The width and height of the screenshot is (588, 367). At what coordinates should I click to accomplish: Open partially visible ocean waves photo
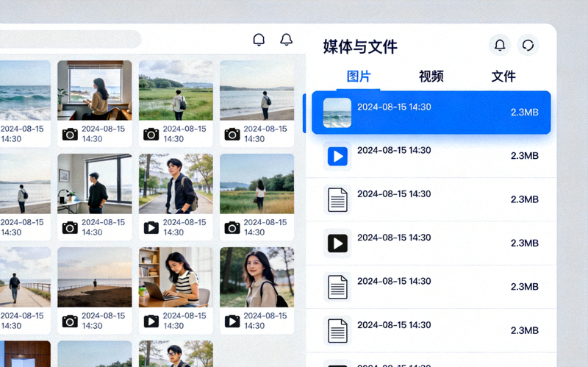(25, 90)
